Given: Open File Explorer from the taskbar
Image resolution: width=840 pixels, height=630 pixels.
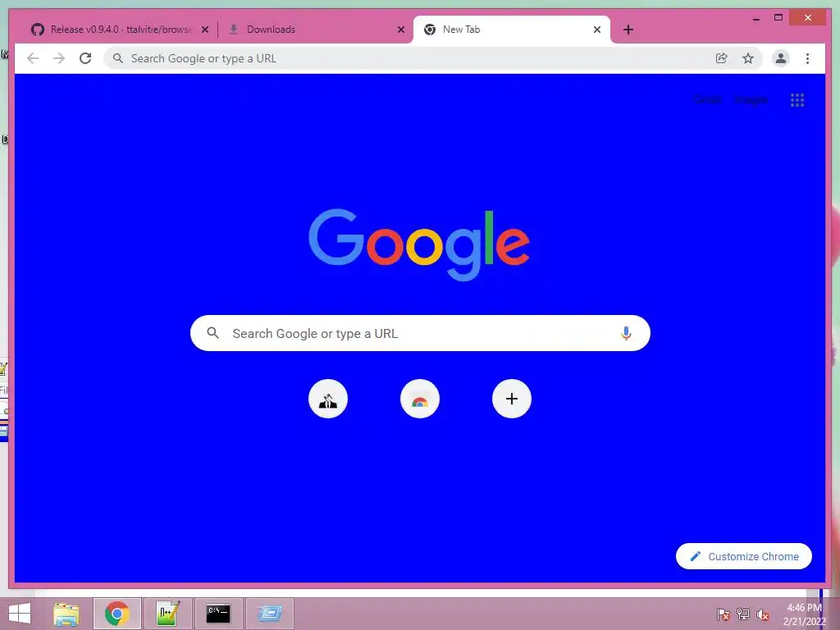Looking at the screenshot, I should (66, 614).
